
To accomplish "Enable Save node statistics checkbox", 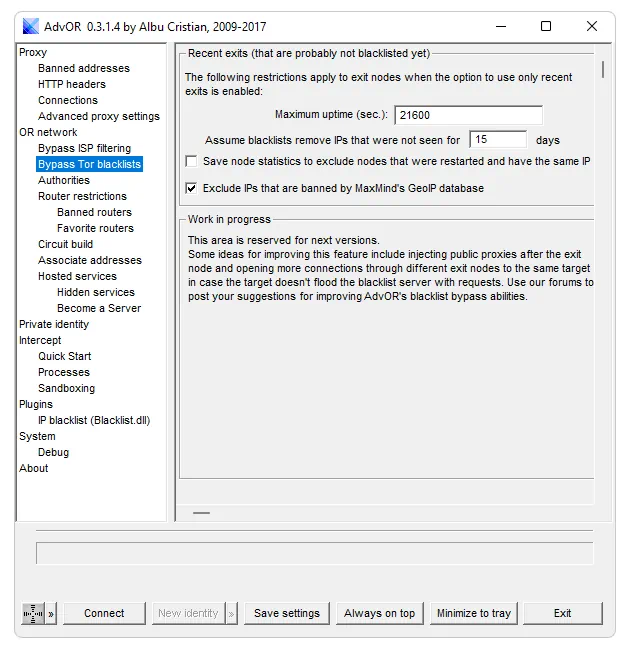I will [191, 161].
